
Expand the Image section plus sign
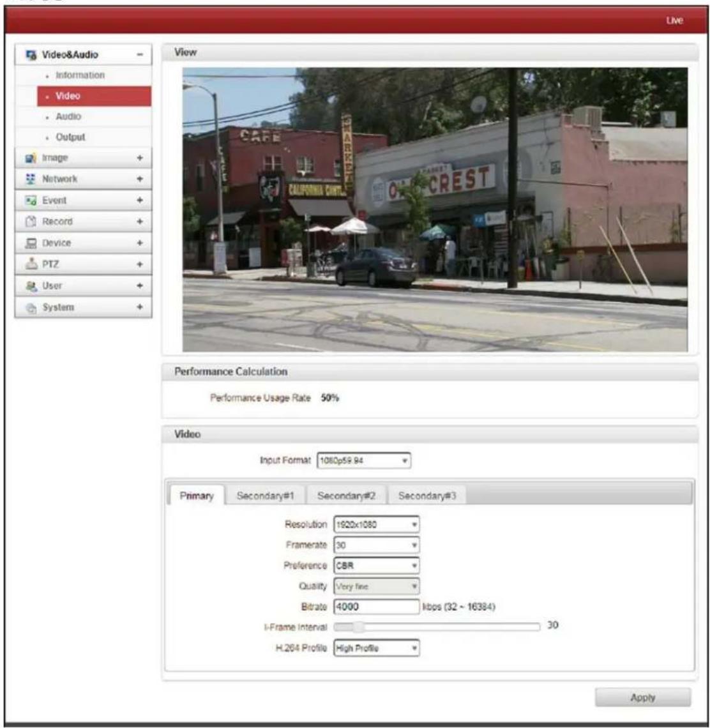tap(140, 158)
